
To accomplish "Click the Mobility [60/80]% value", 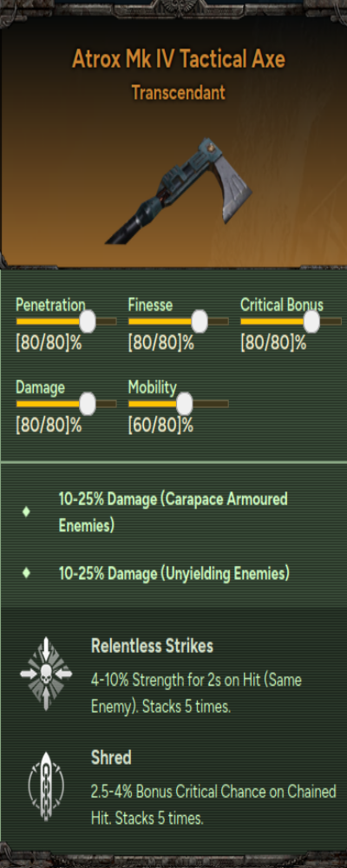I will click(x=160, y=426).
